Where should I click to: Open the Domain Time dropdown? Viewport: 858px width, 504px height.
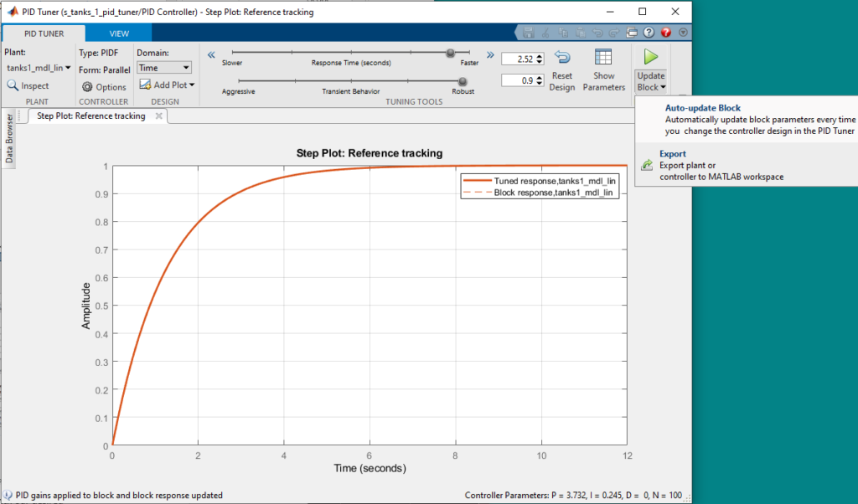click(164, 68)
